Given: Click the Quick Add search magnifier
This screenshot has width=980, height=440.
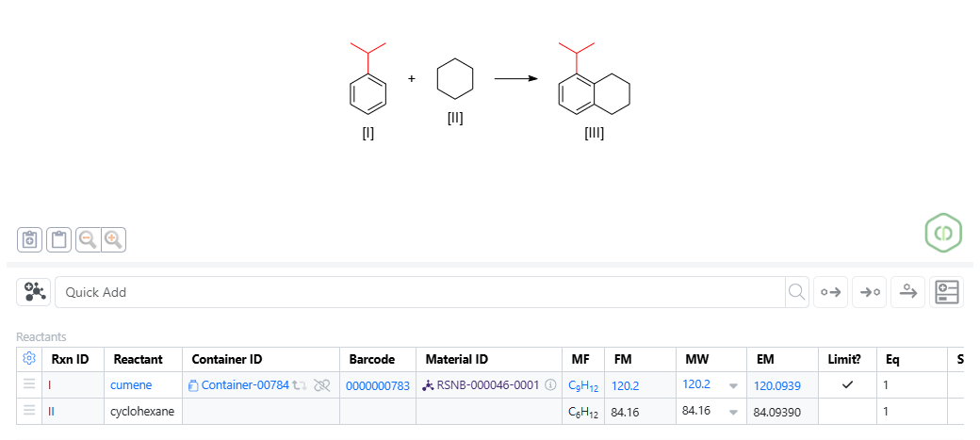Looking at the screenshot, I should 797,292.
